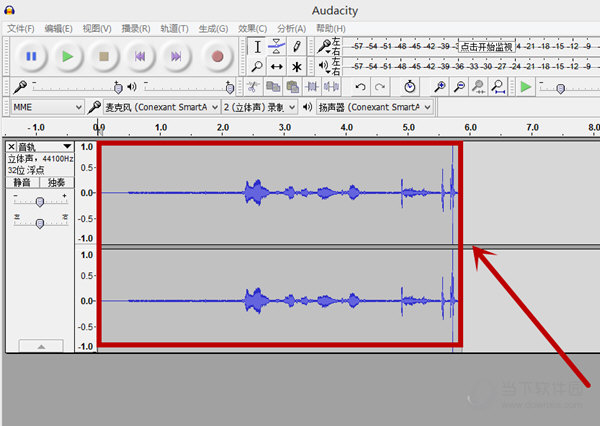Click the playback meter speaker icon
The image size is (600, 426).
324,67
